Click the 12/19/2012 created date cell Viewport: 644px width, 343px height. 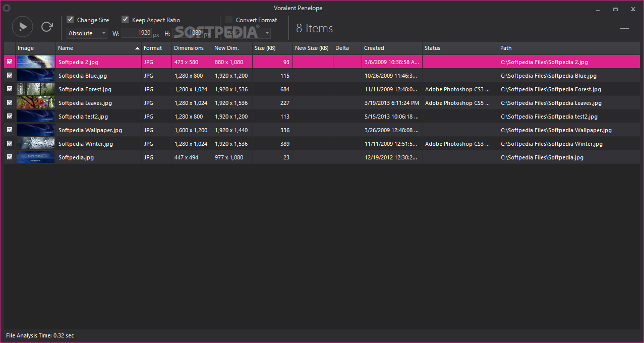[x=391, y=157]
